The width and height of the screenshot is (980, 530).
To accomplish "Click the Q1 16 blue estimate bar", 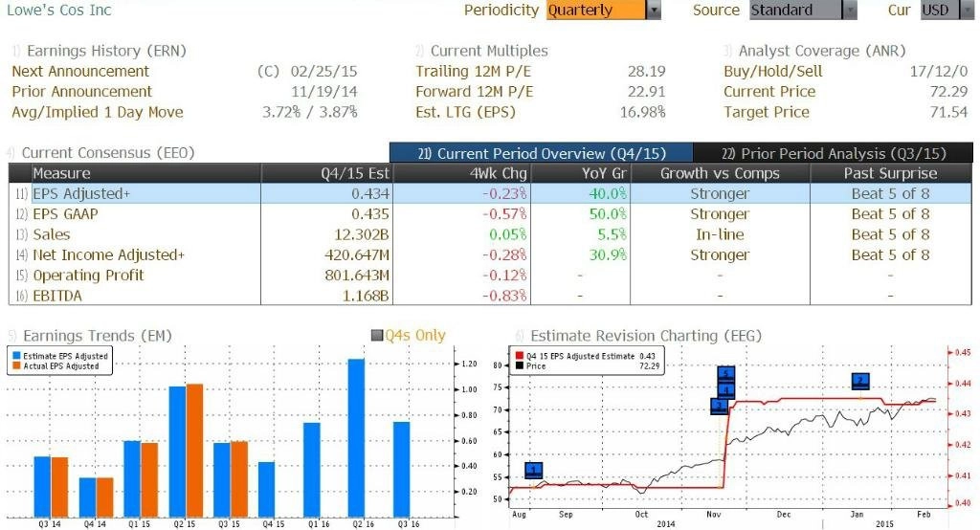I will (x=312, y=470).
